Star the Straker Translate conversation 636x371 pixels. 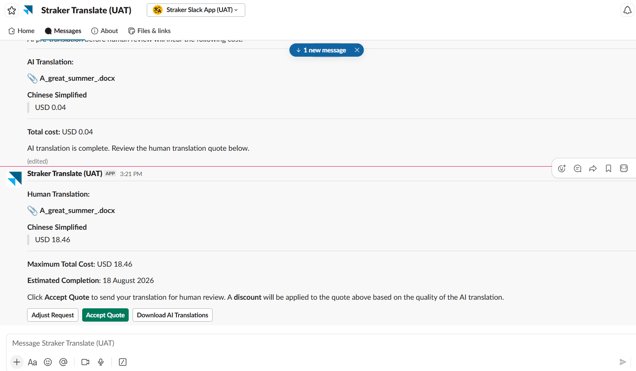[12, 10]
